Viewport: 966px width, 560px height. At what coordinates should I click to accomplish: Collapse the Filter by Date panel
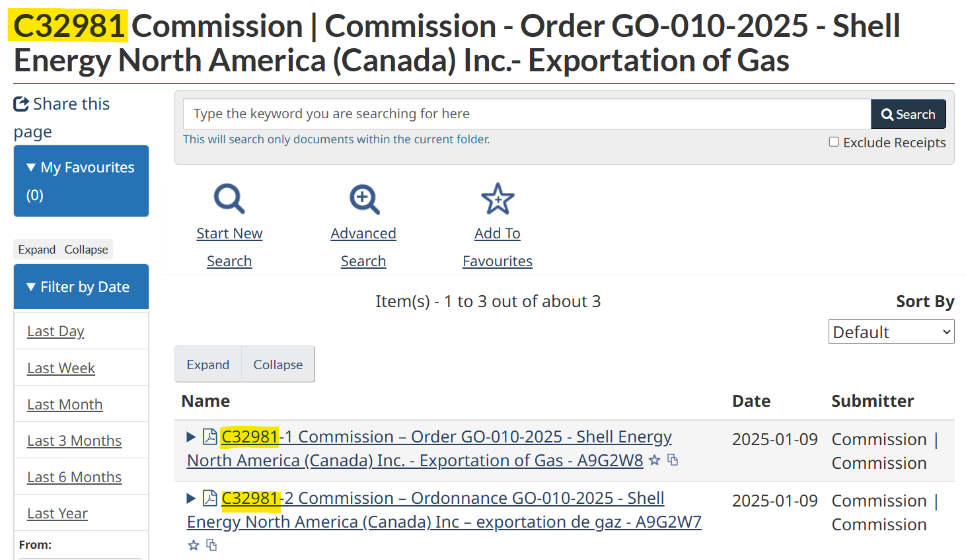(81, 287)
